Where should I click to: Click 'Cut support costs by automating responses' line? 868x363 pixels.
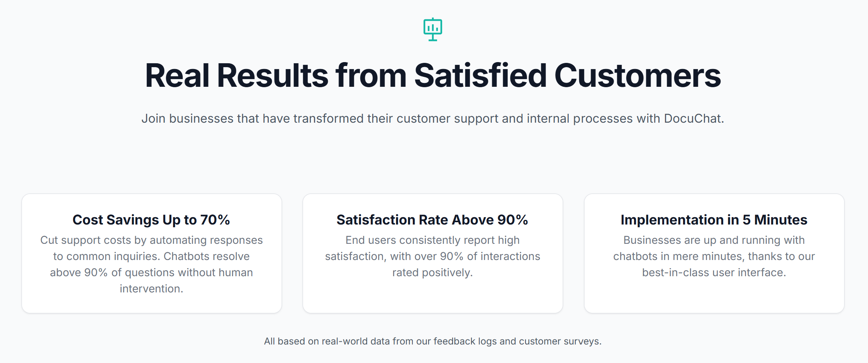(x=151, y=240)
